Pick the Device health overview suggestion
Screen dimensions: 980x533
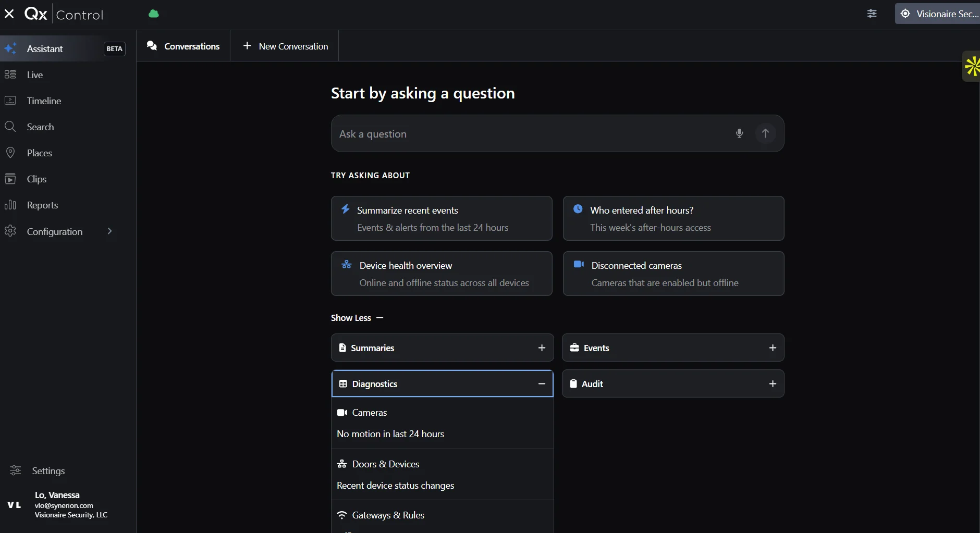(x=442, y=274)
